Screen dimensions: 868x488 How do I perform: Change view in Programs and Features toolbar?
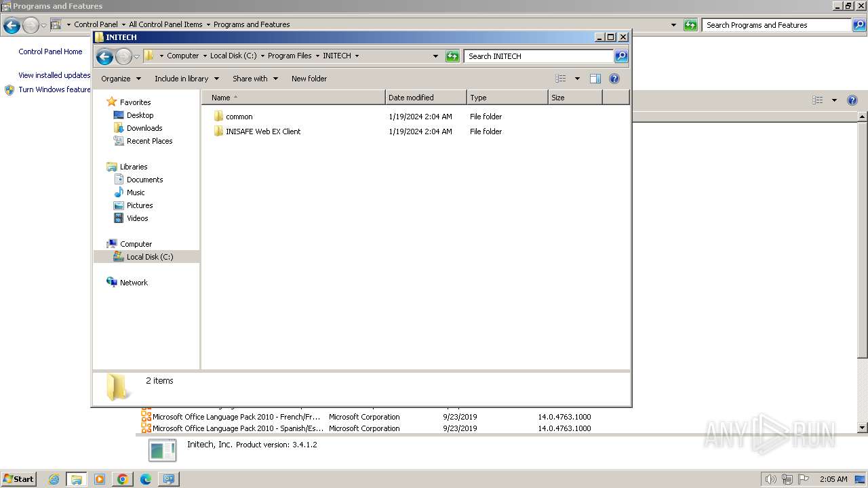coord(818,100)
